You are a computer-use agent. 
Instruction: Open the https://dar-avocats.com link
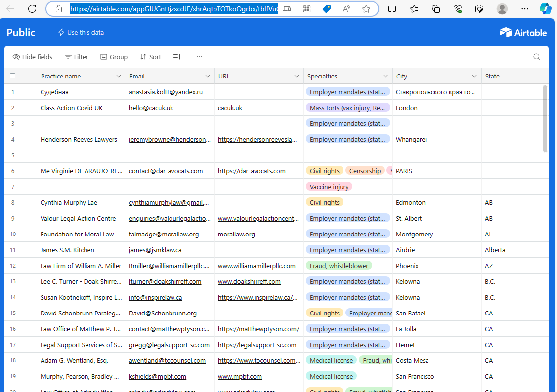pos(252,171)
